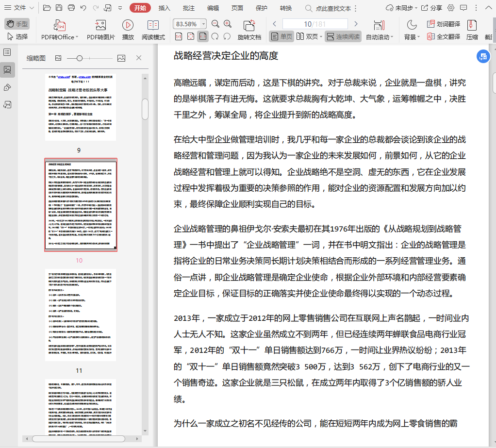Switch to the 开始 tab
This screenshot has width=496, height=448.
[x=140, y=8]
